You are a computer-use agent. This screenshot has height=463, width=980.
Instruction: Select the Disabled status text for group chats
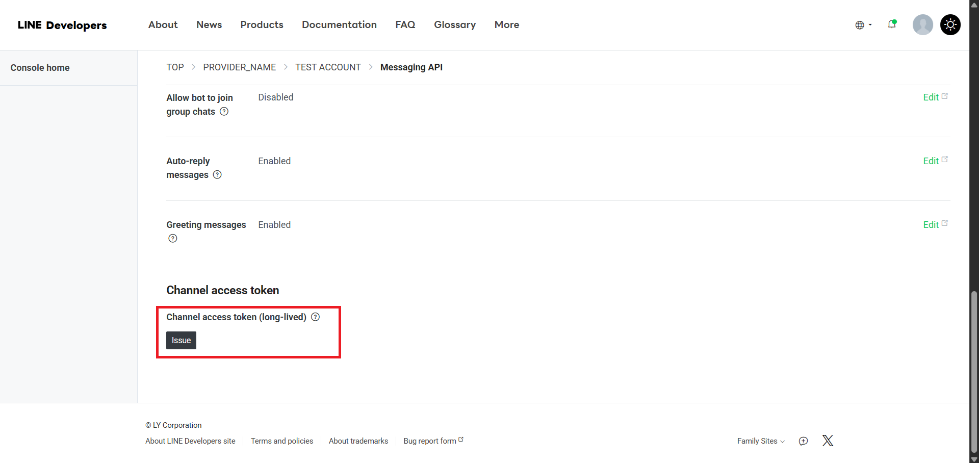tap(276, 97)
